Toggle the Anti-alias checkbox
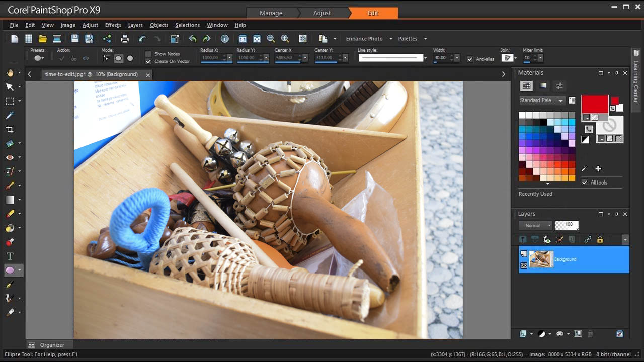644x362 pixels. point(470,59)
